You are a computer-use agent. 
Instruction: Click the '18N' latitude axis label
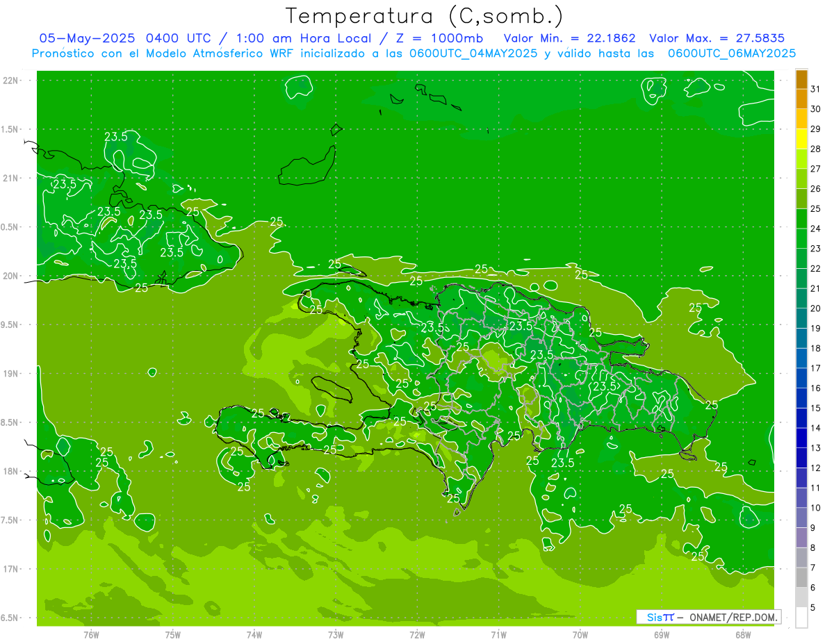pos(11,471)
